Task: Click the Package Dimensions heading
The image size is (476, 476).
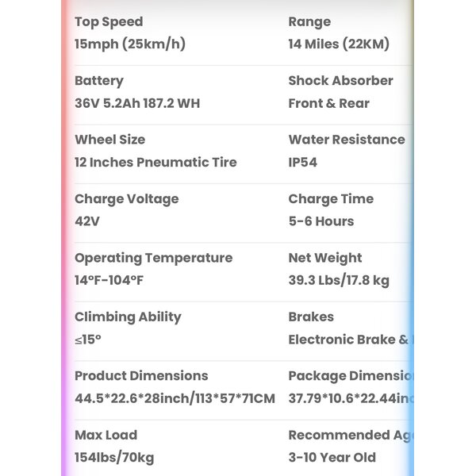Action: click(x=349, y=376)
